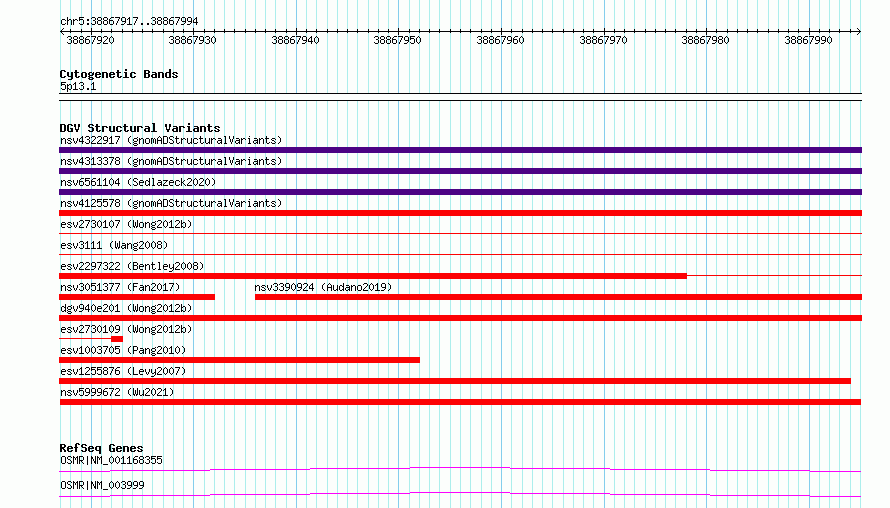Open variant nsv4322917 label
This screenshot has height=508, width=890.
pos(171,140)
